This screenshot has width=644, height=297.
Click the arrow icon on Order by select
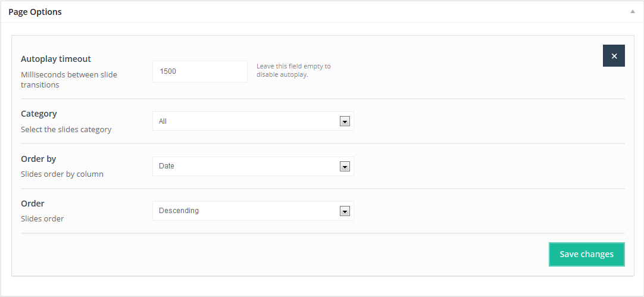pos(344,167)
